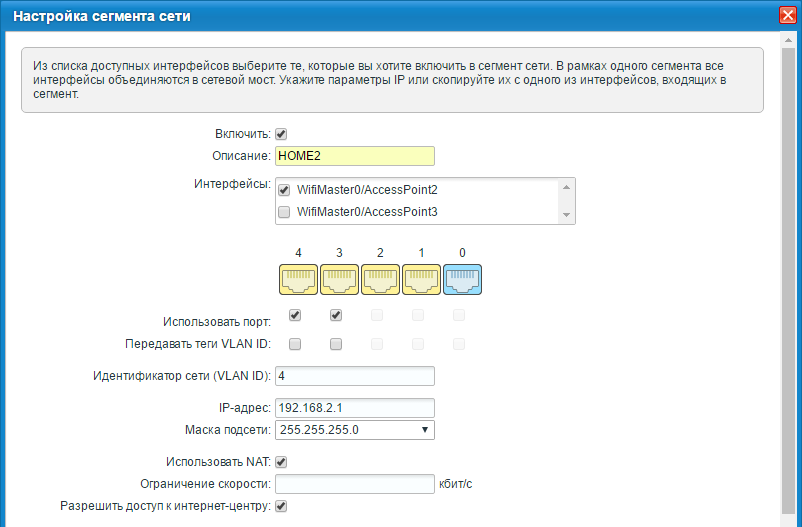Image resolution: width=802 pixels, height=527 pixels.
Task: Uncheck use port for port 4
Action: (295, 316)
